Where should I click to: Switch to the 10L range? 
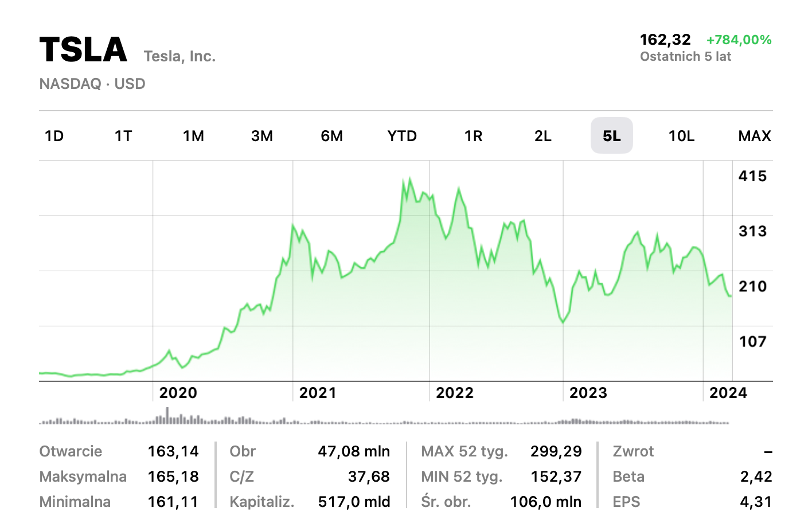[682, 136]
